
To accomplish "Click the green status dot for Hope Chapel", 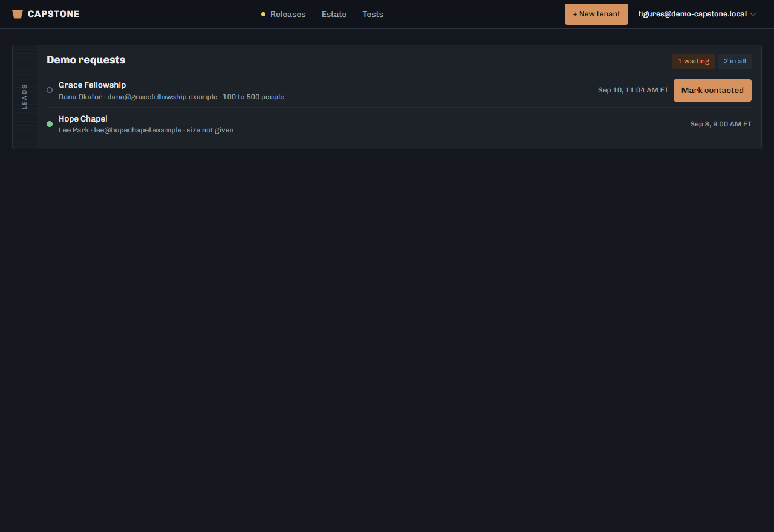I will point(50,124).
